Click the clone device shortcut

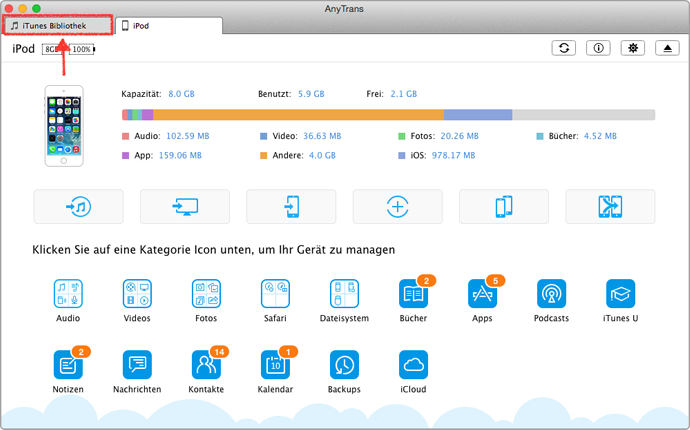point(504,206)
